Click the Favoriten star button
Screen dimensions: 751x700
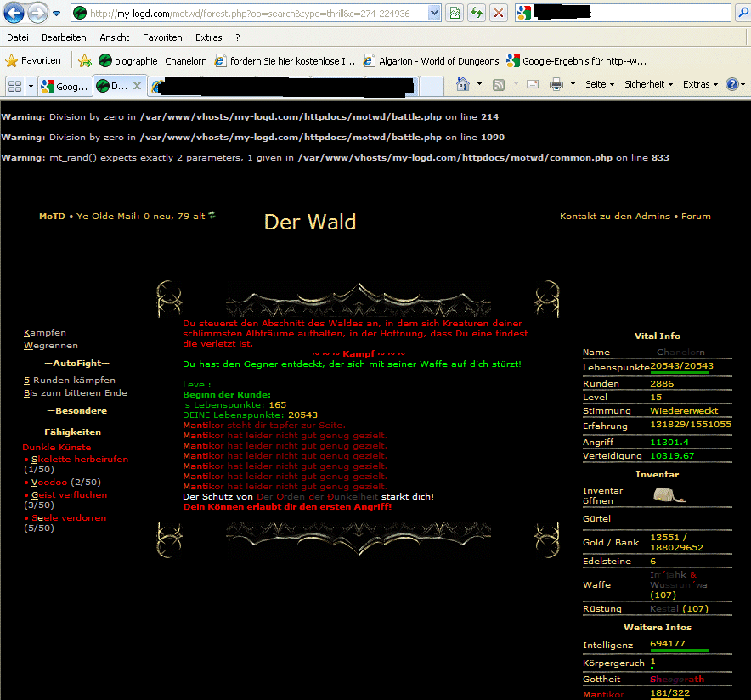(x=34, y=60)
